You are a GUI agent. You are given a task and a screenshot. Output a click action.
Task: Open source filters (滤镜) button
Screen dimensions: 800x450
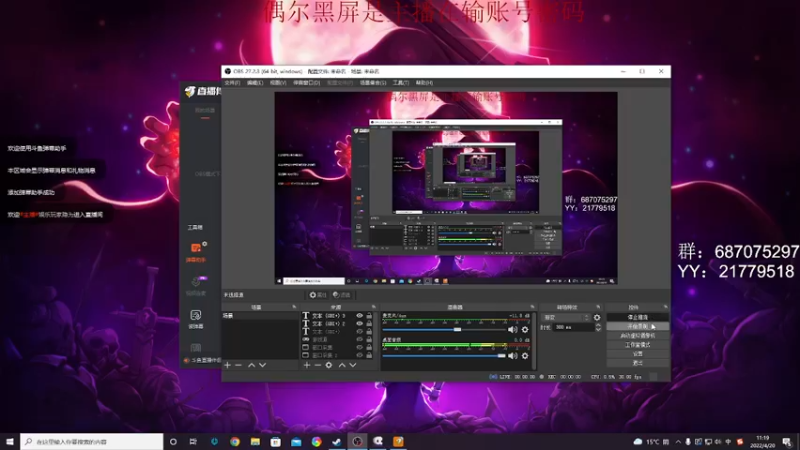point(341,295)
